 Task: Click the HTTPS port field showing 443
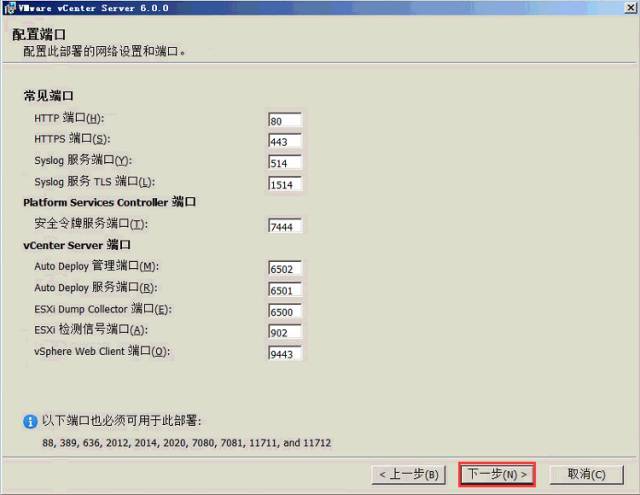[285, 142]
